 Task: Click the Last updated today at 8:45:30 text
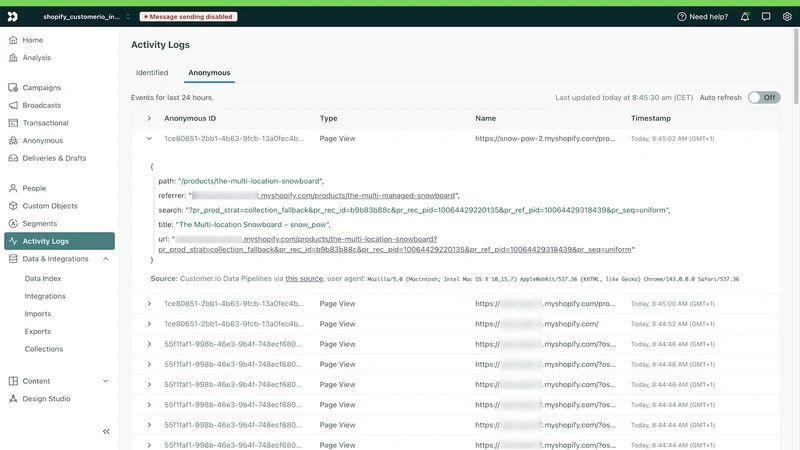tap(624, 97)
